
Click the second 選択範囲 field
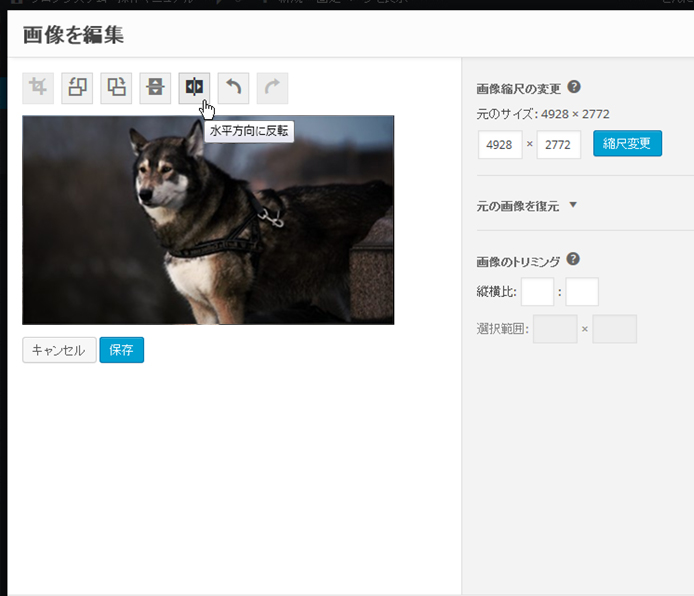pyautogui.click(x=614, y=329)
